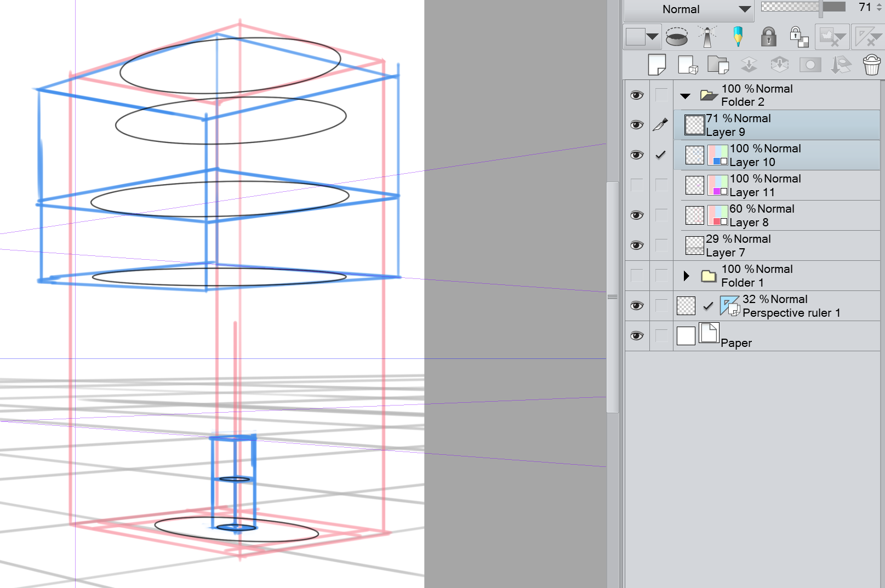Click the Lock Layer padlock icon
The image size is (885, 588).
pyautogui.click(x=768, y=37)
